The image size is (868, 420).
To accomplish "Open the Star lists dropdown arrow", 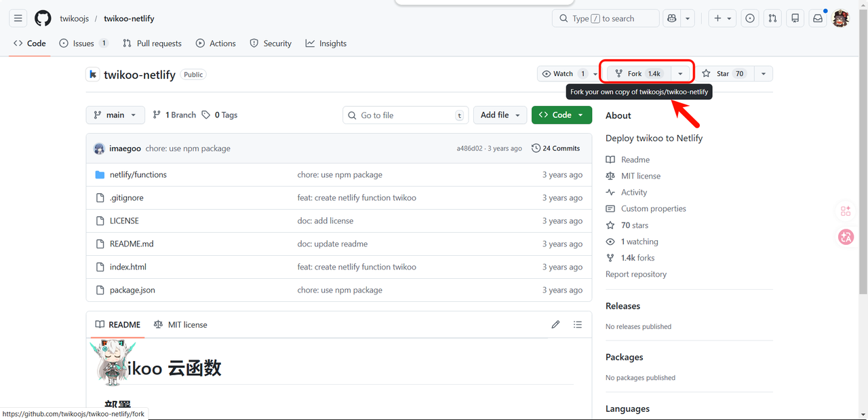I will coord(764,73).
